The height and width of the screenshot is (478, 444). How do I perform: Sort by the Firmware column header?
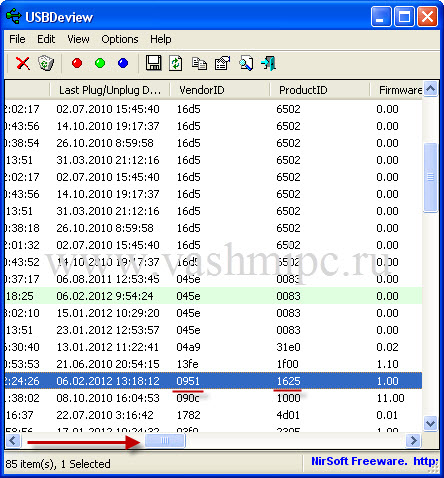(x=397, y=90)
